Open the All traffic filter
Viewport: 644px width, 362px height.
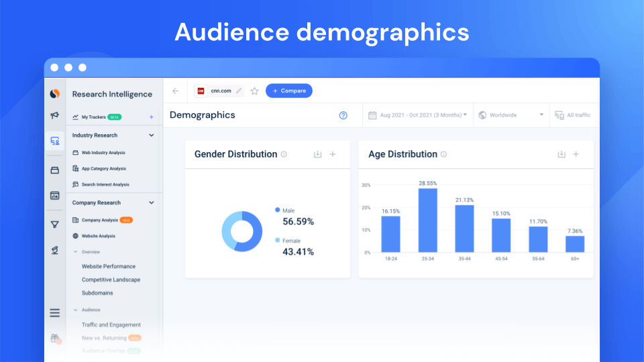tap(574, 115)
